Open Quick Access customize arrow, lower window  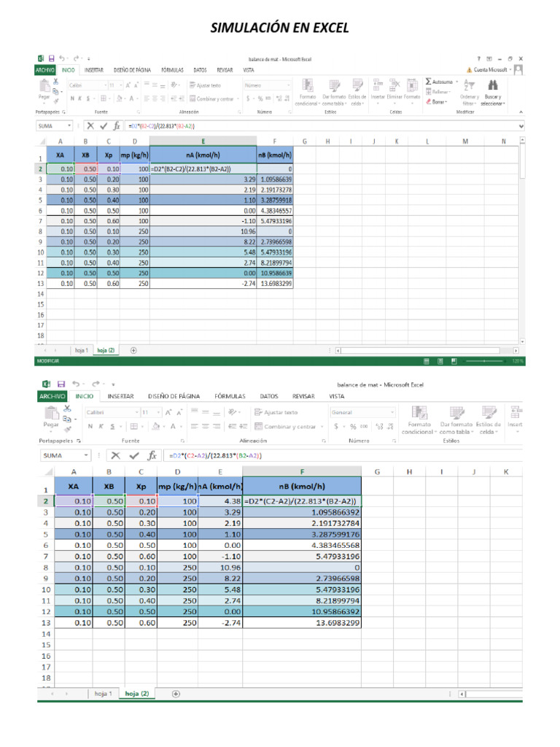(113, 384)
